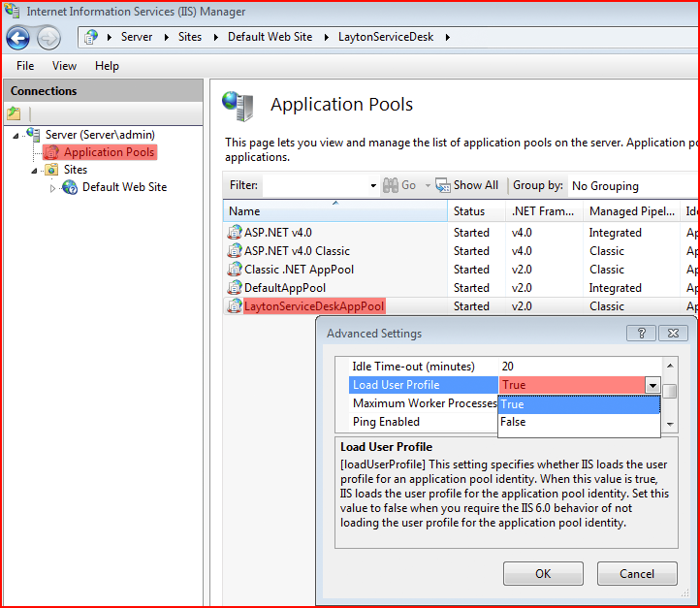Click Server in the address breadcrumb
The image size is (700, 608).
pos(137,37)
